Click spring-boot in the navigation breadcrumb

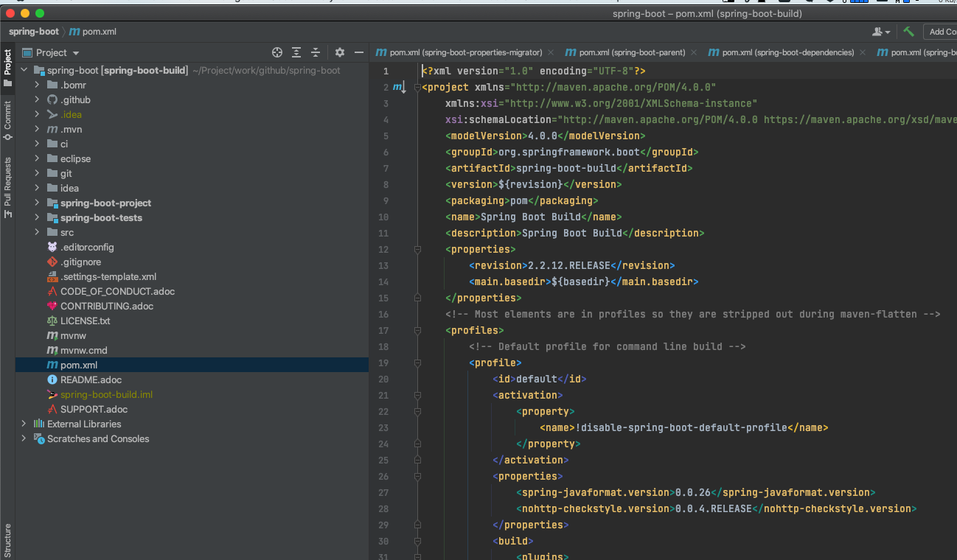pos(33,32)
